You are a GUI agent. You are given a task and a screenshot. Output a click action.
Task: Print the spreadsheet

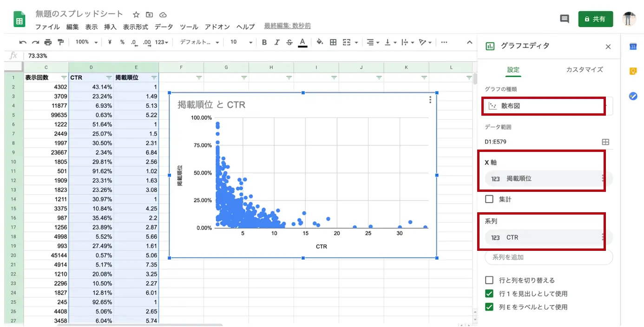(x=48, y=42)
